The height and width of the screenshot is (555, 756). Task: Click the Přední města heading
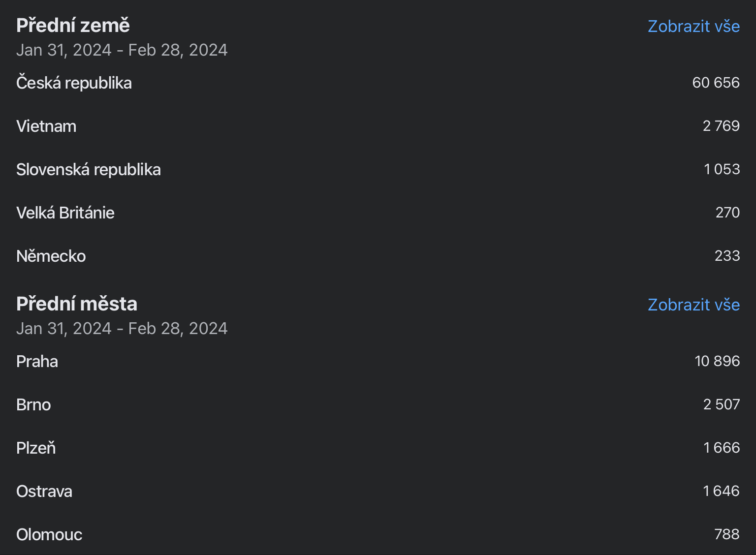tap(77, 304)
